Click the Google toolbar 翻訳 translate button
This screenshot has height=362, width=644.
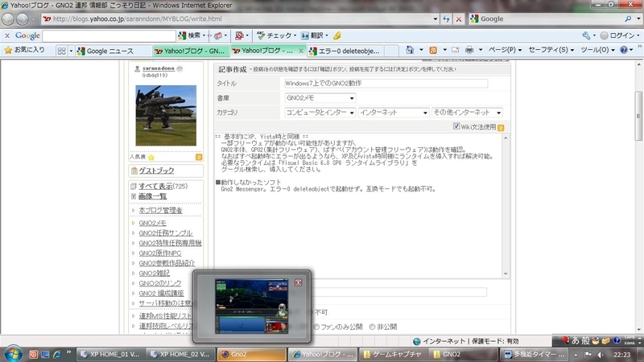(314, 35)
